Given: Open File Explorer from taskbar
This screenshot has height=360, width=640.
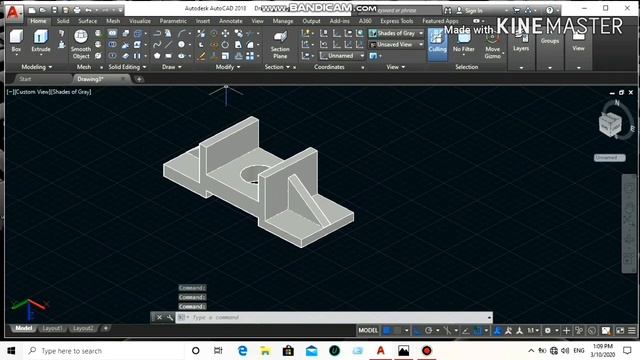Looking at the screenshot, I should [x=265, y=351].
